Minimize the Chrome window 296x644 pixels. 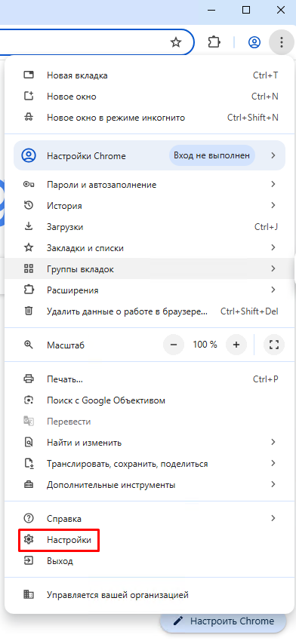211,11
